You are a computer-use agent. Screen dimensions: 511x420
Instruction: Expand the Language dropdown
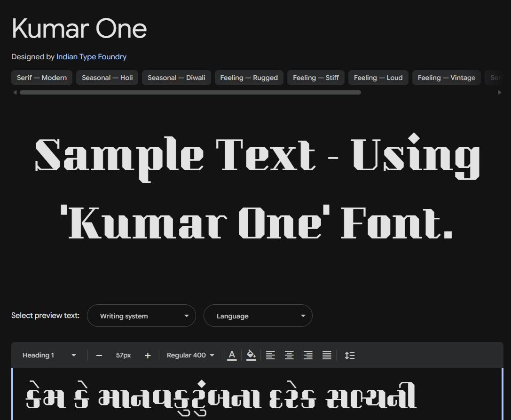258,316
